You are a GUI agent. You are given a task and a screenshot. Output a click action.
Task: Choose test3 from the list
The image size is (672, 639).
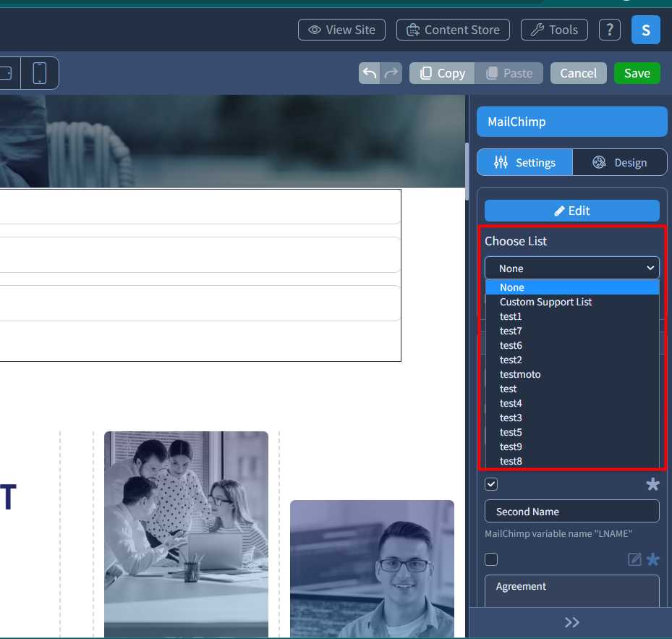571,418
